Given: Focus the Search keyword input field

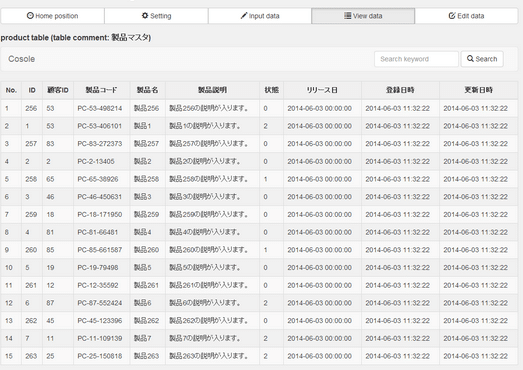Looking at the screenshot, I should pyautogui.click(x=416, y=59).
